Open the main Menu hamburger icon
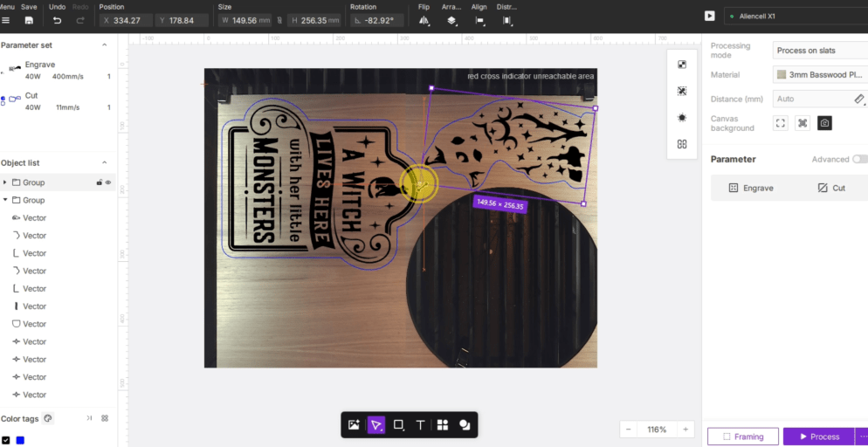 click(x=5, y=20)
